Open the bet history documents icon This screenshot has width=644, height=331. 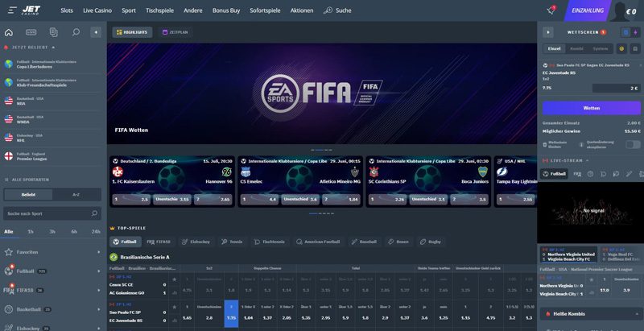pos(53,32)
